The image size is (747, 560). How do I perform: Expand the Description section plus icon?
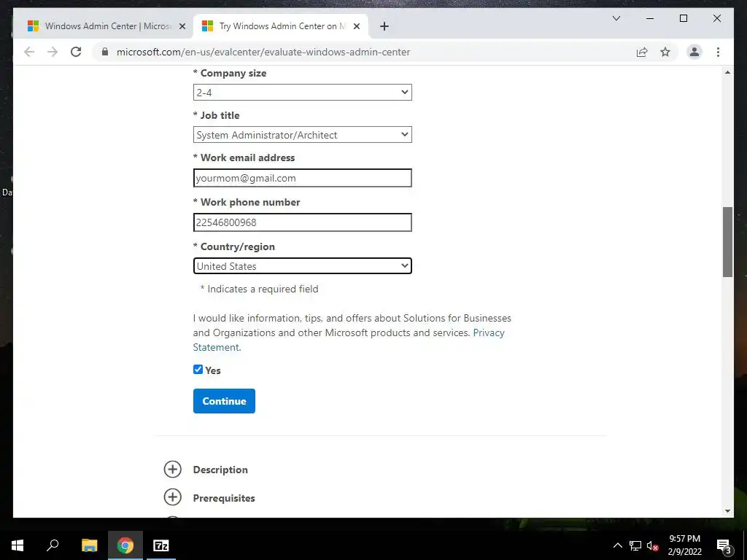pyautogui.click(x=172, y=470)
